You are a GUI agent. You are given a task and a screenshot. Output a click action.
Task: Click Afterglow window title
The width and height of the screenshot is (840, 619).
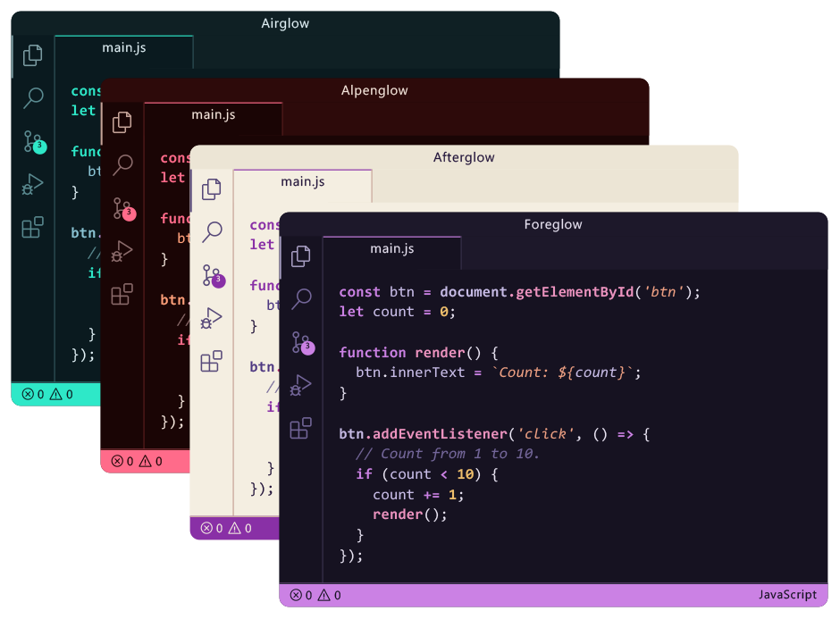464,157
